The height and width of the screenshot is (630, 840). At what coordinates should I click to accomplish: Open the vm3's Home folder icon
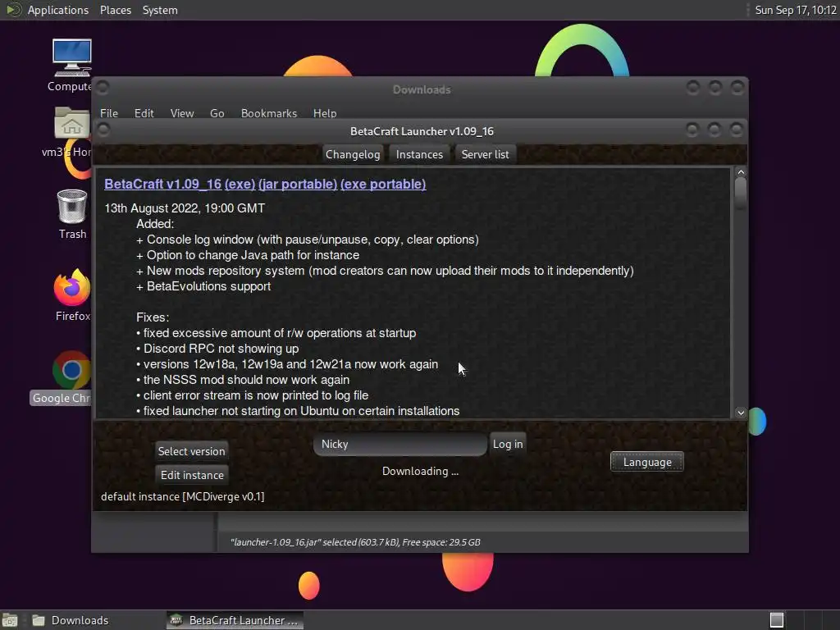coord(72,124)
